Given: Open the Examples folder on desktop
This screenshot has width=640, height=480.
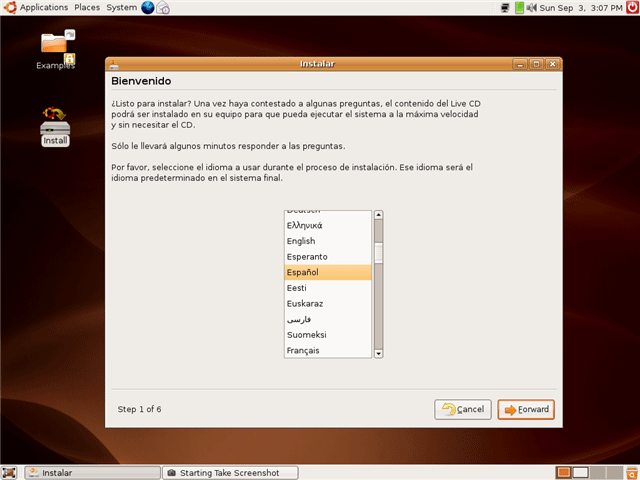Looking at the screenshot, I should [x=56, y=45].
